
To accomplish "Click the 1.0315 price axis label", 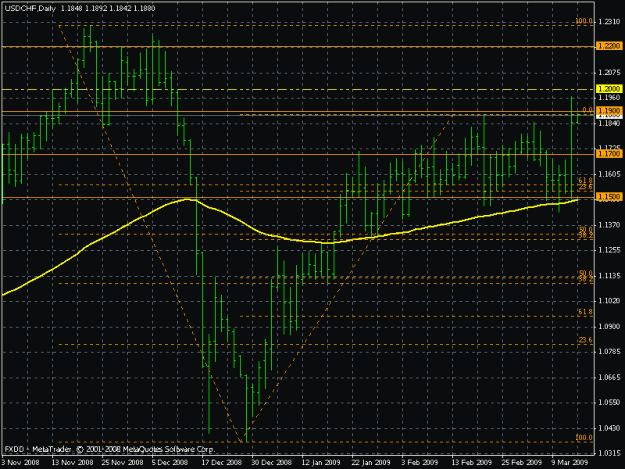I will click(609, 453).
